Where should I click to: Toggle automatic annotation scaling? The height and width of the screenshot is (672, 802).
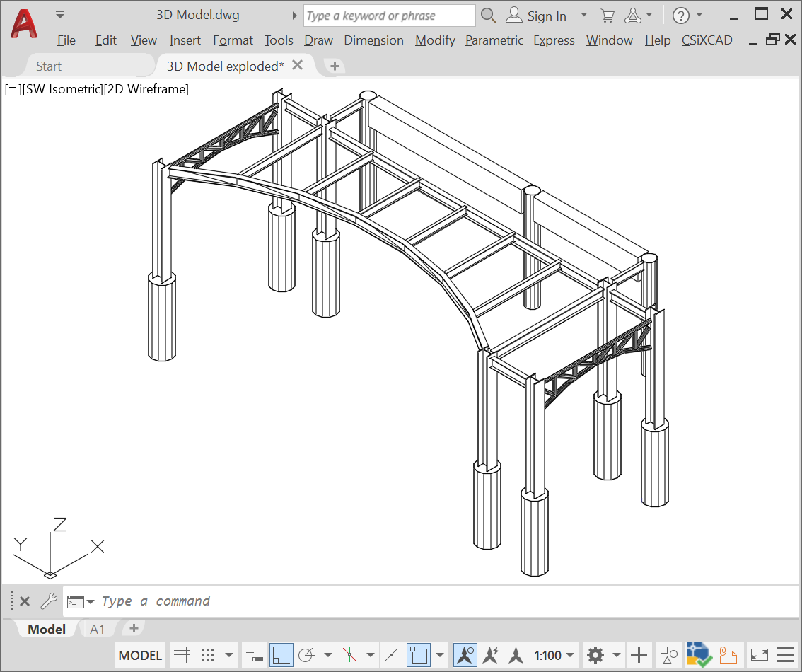click(492, 654)
